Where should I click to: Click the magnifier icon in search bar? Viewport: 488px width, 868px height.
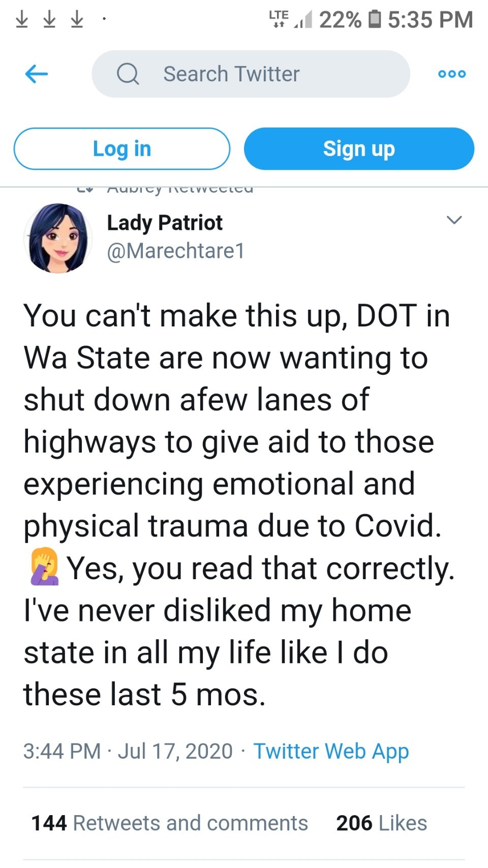pyautogui.click(x=128, y=74)
